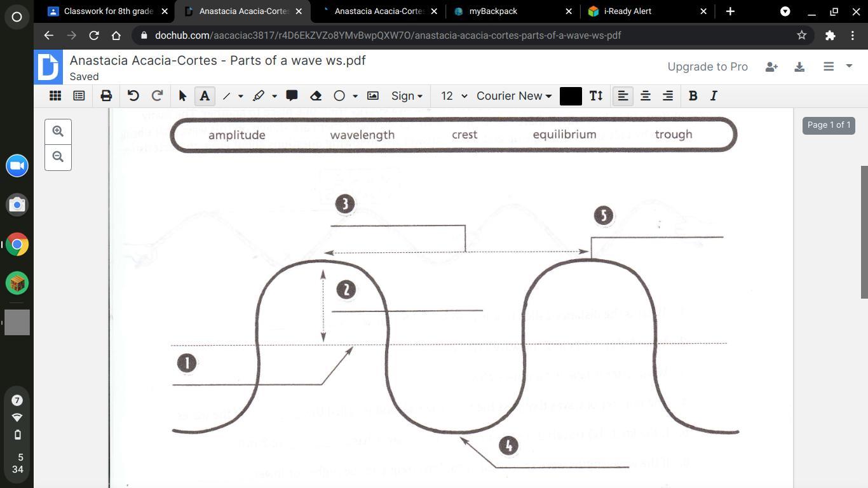This screenshot has width=868, height=488.
Task: Reload the current page
Action: tap(94, 36)
